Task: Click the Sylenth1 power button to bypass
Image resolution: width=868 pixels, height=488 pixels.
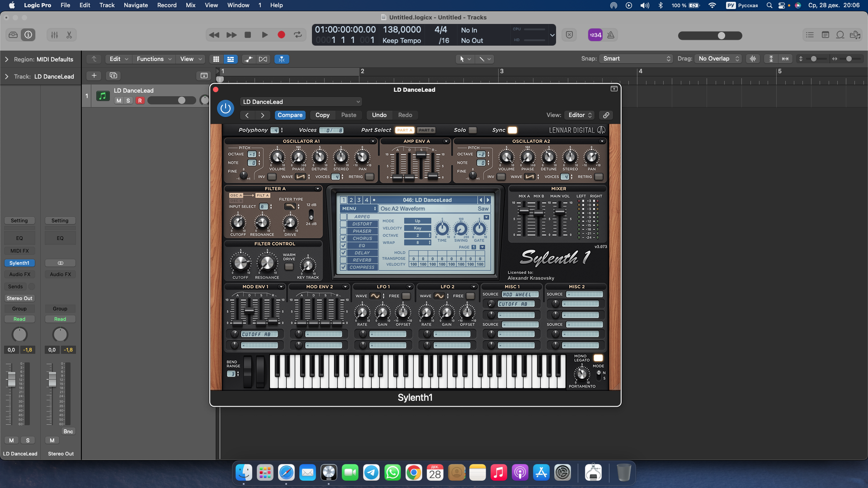Action: coord(225,108)
